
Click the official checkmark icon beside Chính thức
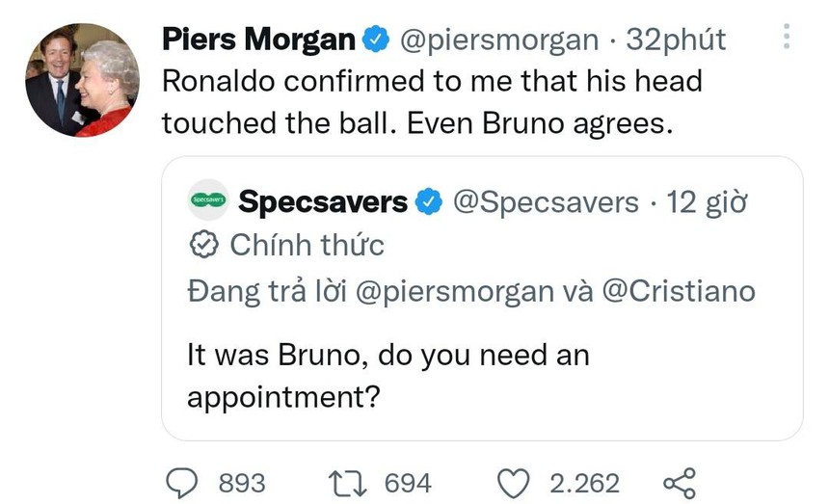point(202,246)
